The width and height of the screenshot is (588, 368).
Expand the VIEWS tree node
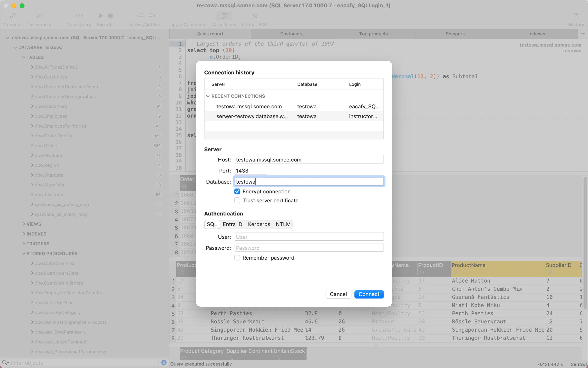tap(24, 224)
